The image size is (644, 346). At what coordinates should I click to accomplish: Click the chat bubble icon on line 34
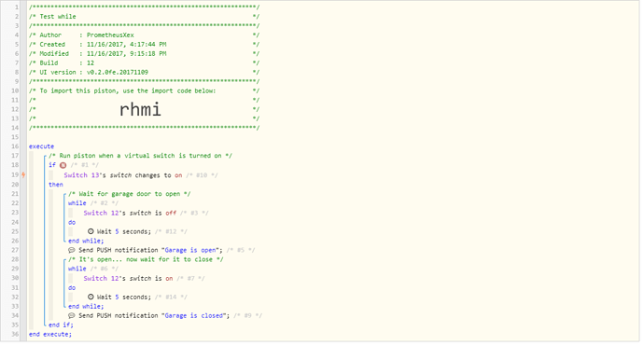72,315
